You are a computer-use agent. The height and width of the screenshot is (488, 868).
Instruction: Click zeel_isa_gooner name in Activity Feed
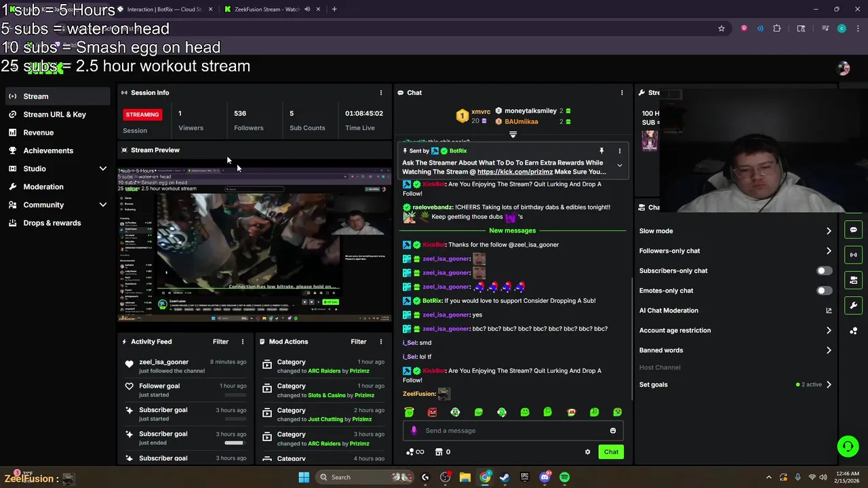[x=163, y=362]
